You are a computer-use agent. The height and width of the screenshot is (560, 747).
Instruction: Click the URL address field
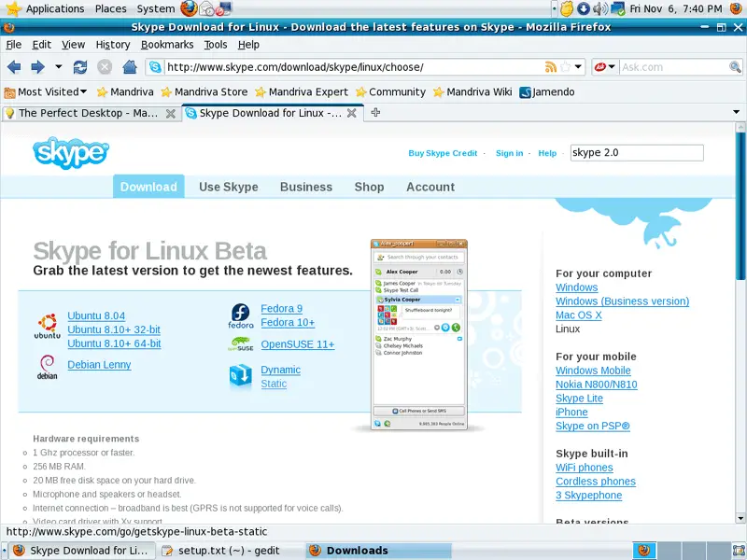pos(354,67)
